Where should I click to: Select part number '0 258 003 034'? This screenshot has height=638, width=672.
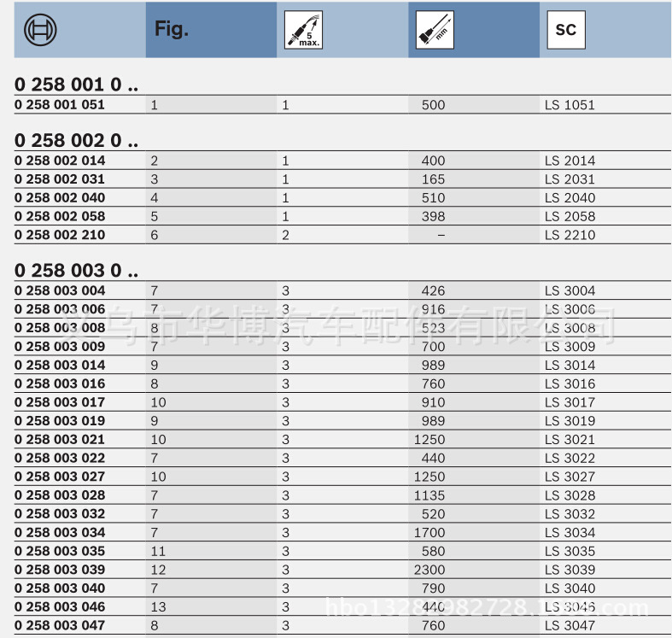60,532
